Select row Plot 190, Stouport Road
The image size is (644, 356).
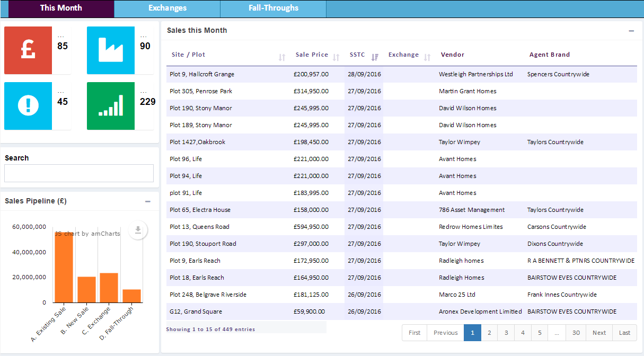[402, 244]
